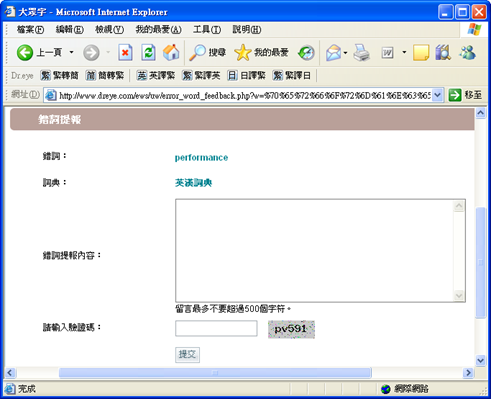Click the text area scroll down arrow
The width and height of the screenshot is (491, 399).
459,295
